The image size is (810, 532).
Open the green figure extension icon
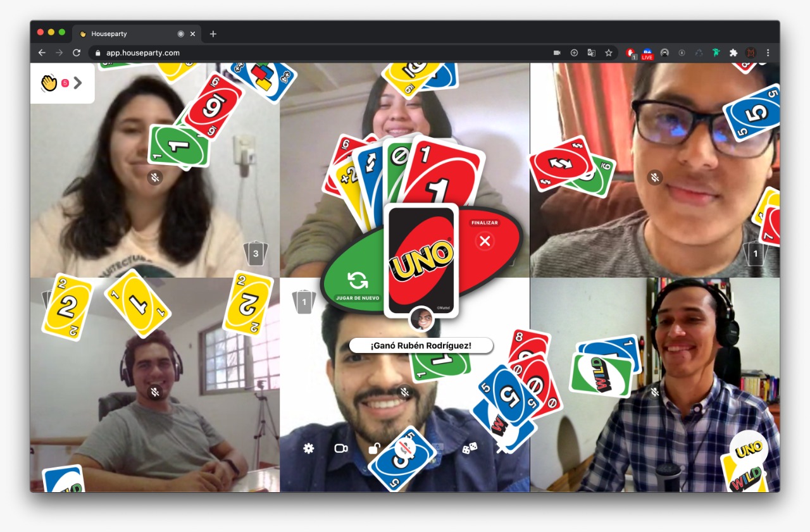click(x=716, y=53)
